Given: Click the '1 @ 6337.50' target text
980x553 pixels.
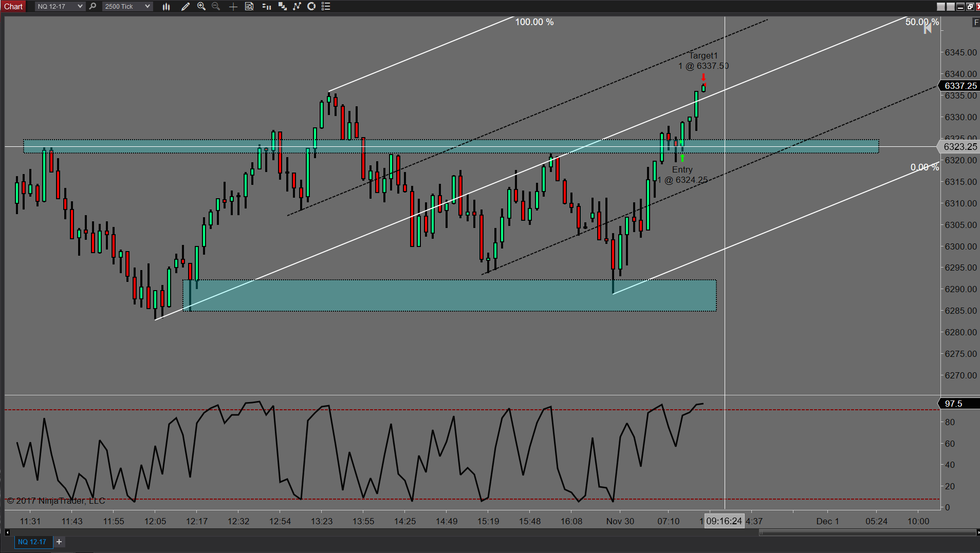Looking at the screenshot, I should pos(703,66).
